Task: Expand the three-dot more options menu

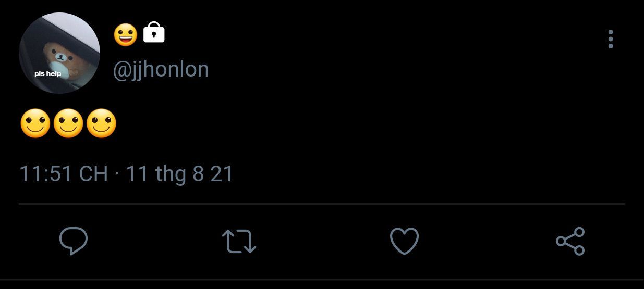Action: [x=611, y=39]
